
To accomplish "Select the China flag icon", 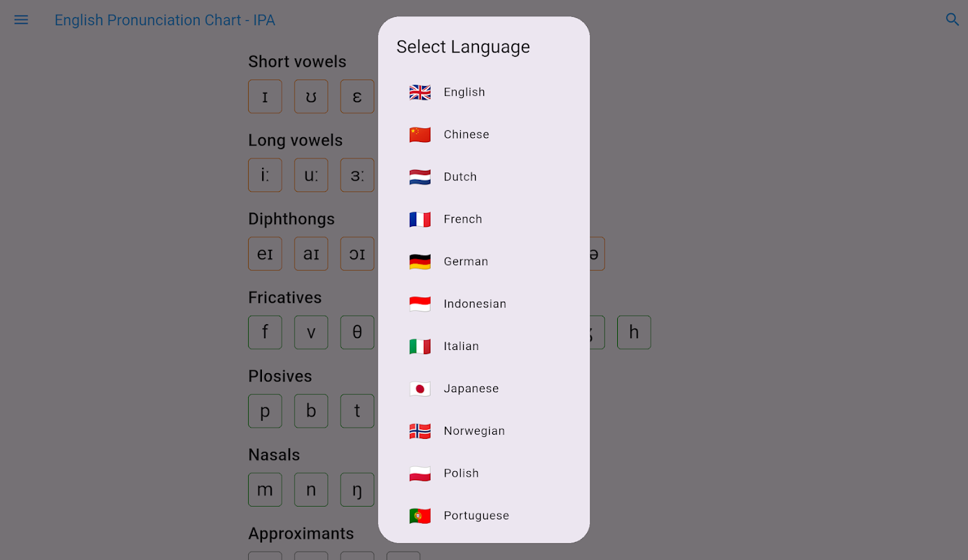I will (420, 134).
